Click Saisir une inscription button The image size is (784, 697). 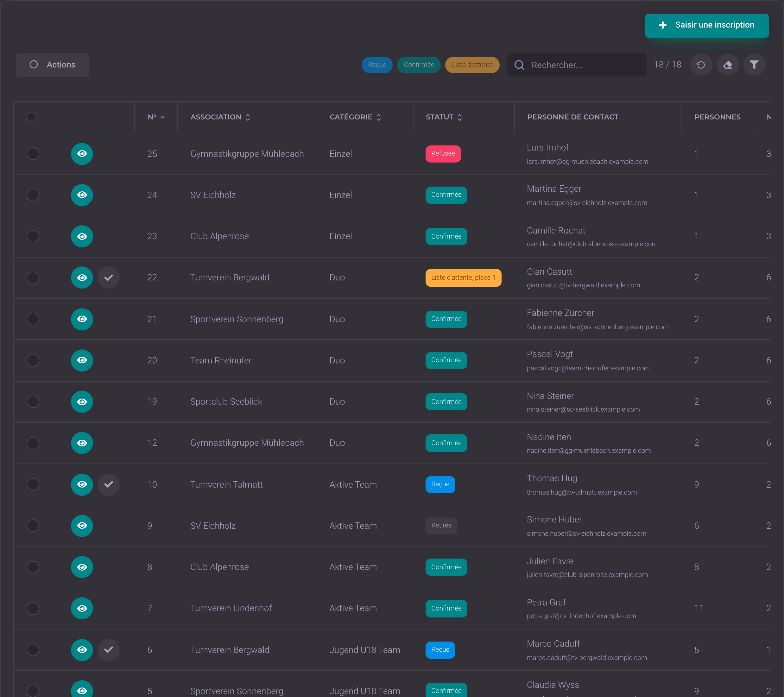(x=706, y=25)
